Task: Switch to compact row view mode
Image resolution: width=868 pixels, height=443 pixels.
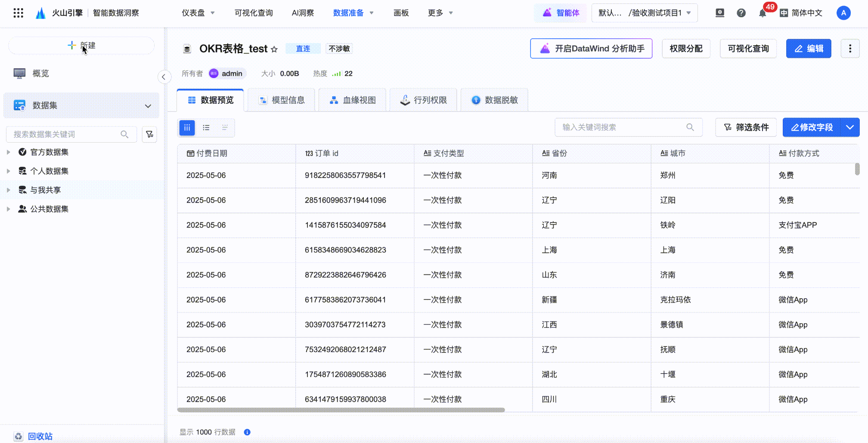Action: tap(225, 128)
